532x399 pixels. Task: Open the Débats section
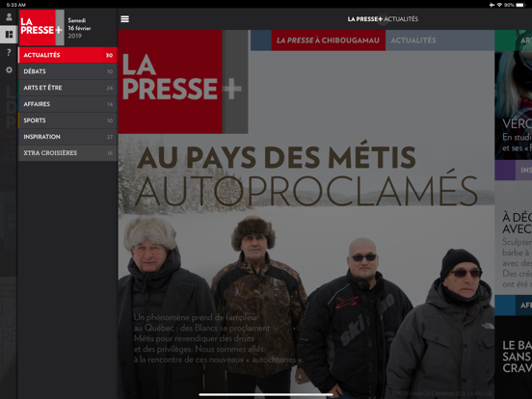click(67, 71)
